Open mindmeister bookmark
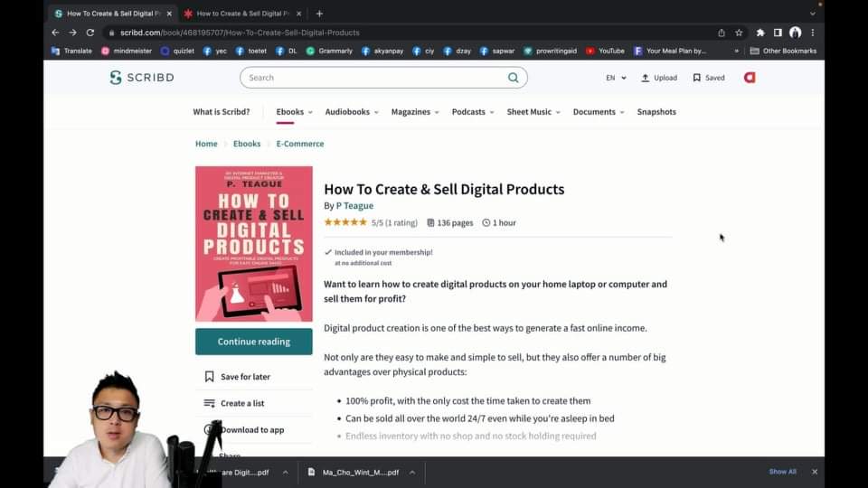 click(x=127, y=51)
